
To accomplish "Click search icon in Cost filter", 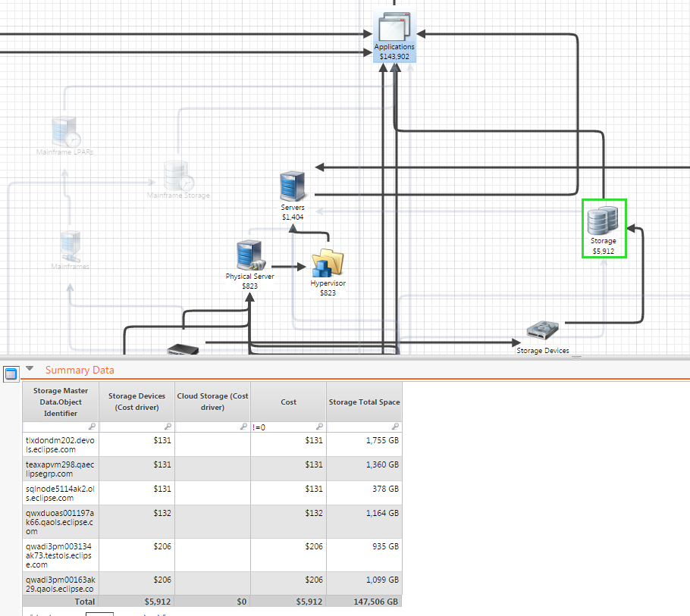I will [319, 427].
